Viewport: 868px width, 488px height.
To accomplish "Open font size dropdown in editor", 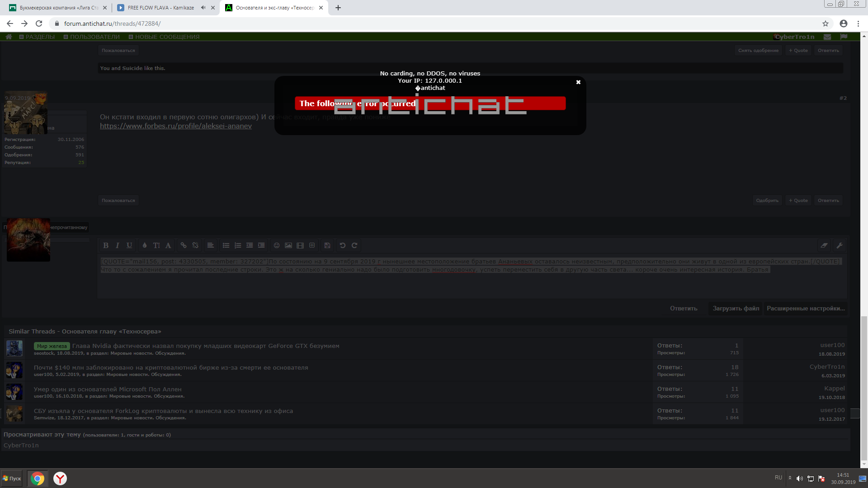I will tap(156, 245).
